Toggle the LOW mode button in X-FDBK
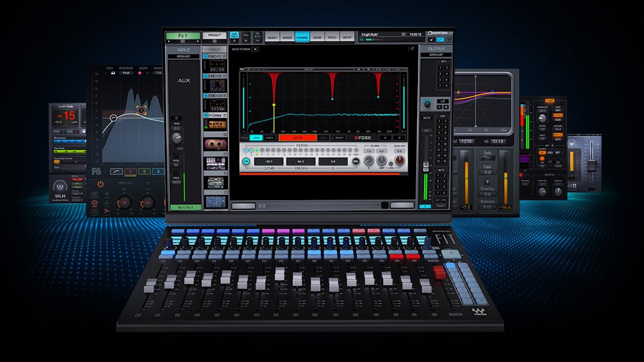This screenshot has height=362, width=644. click(x=256, y=137)
